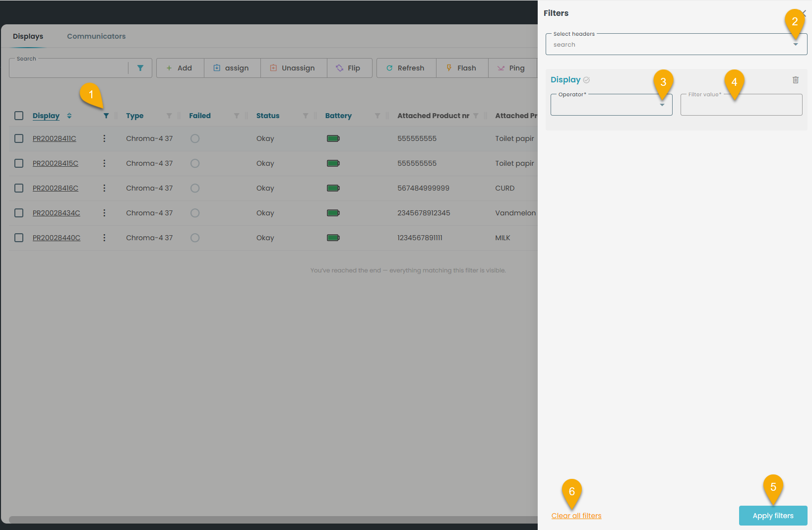Open three-dot menu for PR20028415C
The image size is (812, 530).
coord(104,163)
